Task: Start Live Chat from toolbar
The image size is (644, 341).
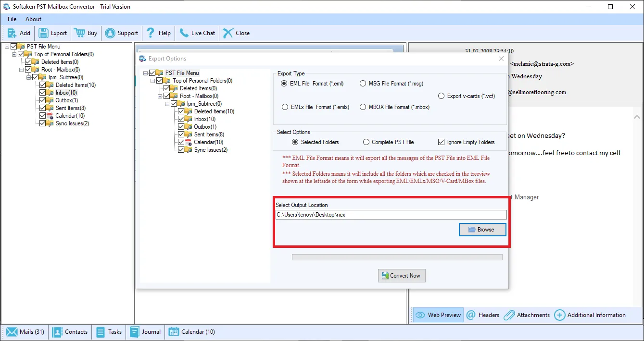Action: (184, 33)
